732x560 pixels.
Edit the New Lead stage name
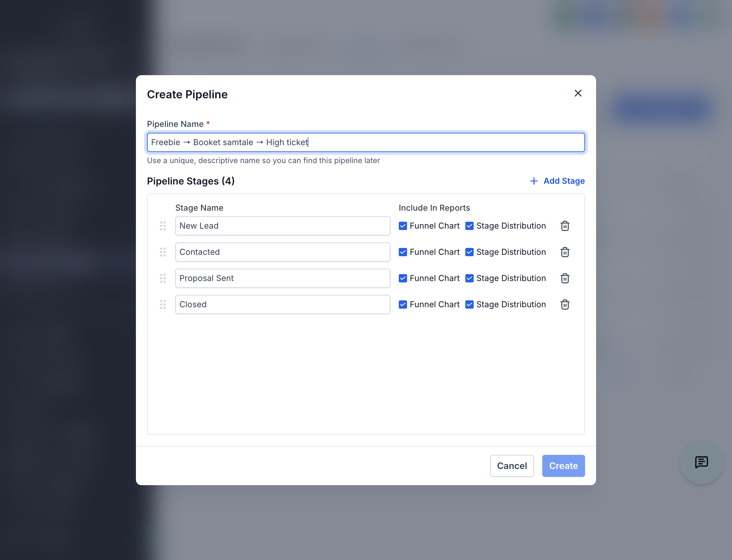[283, 226]
